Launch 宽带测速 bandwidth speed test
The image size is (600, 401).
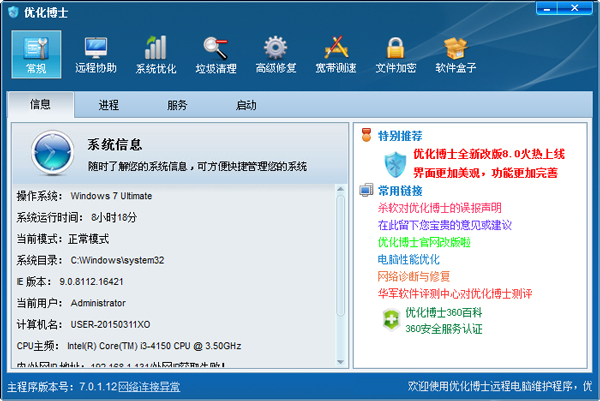pyautogui.click(x=336, y=54)
